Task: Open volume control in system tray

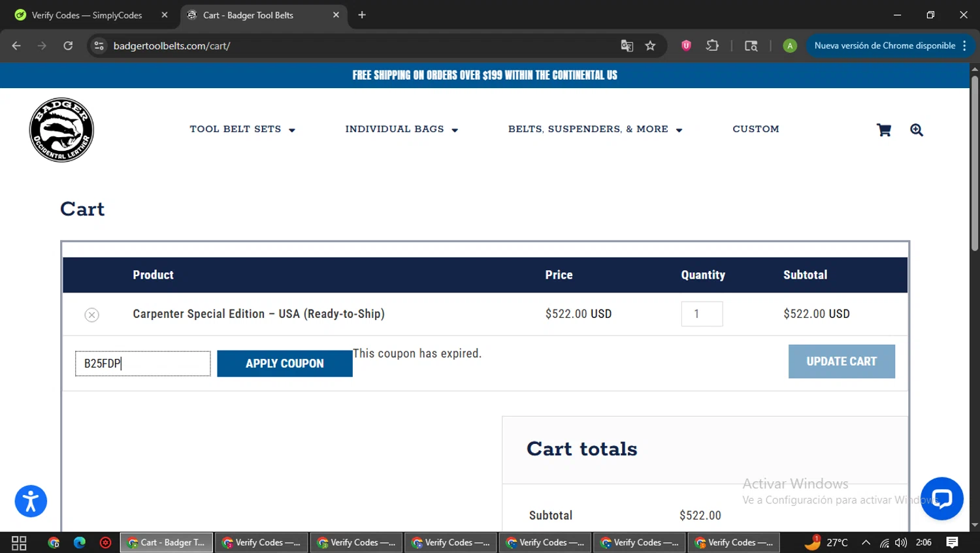Action: pyautogui.click(x=901, y=543)
